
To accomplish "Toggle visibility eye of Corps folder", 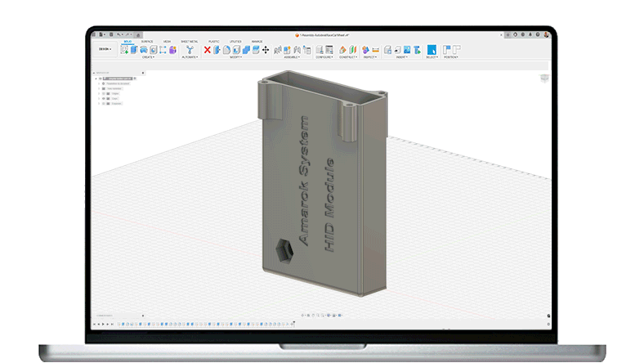I will (103, 98).
